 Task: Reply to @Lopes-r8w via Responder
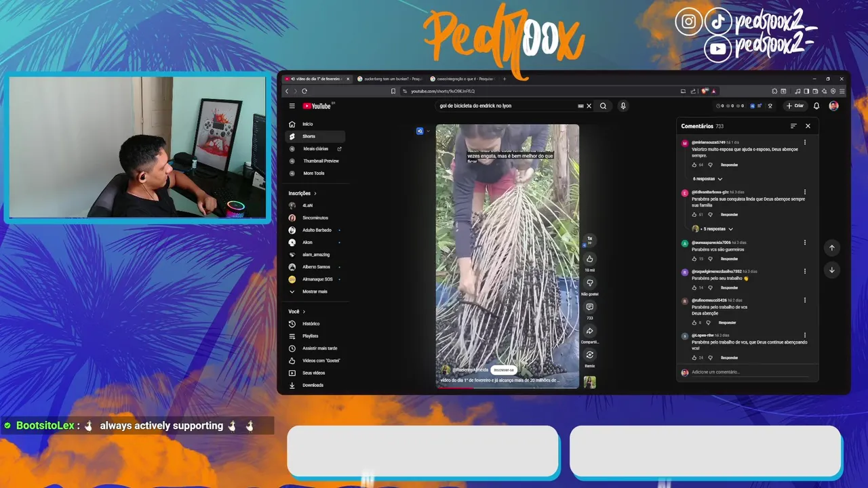coord(729,357)
